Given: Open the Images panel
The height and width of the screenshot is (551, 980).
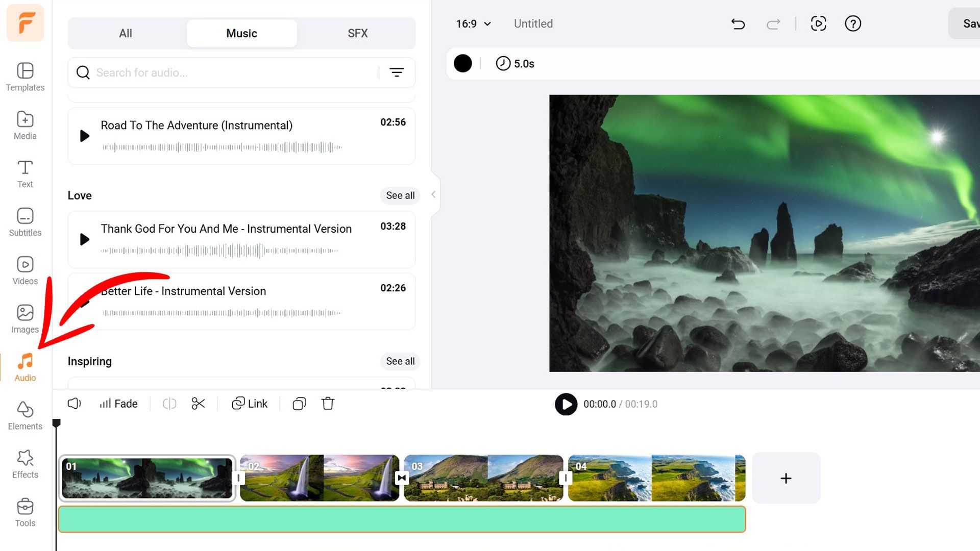Looking at the screenshot, I should click(x=25, y=318).
